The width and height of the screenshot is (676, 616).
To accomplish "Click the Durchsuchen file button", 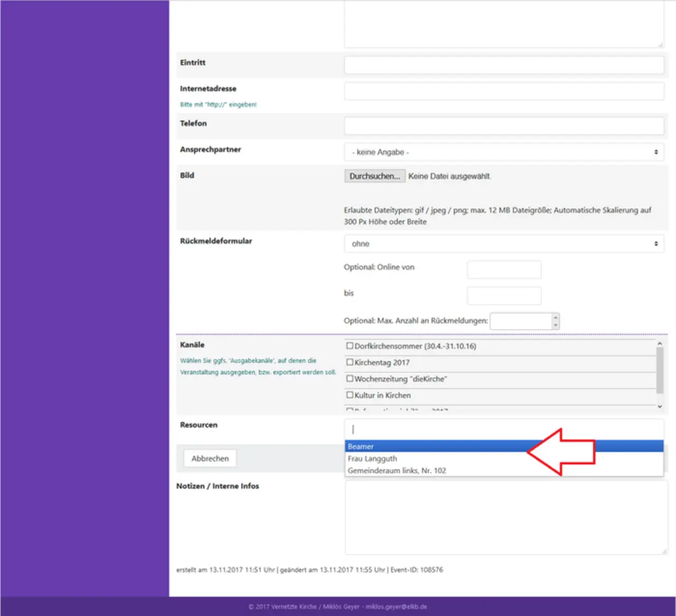I will click(375, 176).
